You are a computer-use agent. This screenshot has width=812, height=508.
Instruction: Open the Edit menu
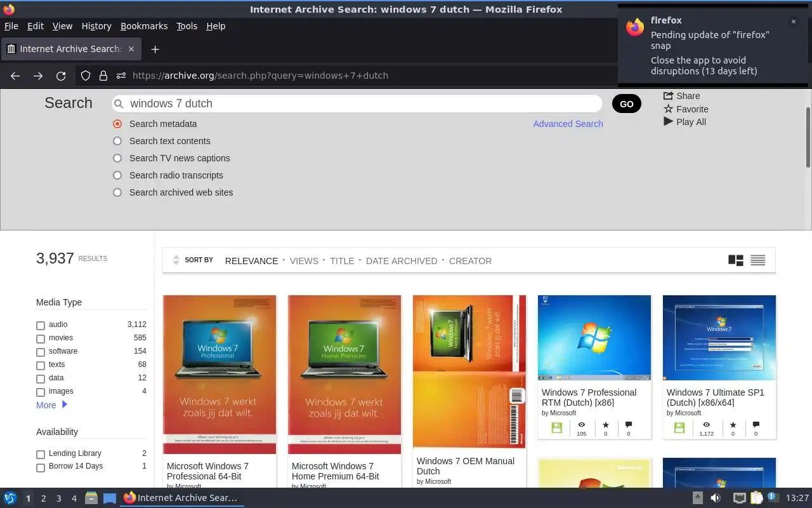(36, 26)
